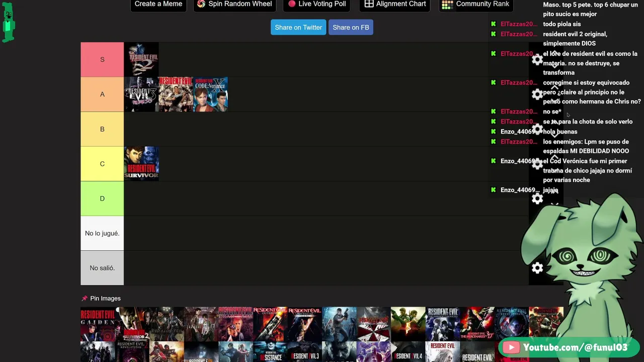This screenshot has height=362, width=644.
Task: Pick the Resident Evil 3 remake thumbnail in the pool
Action: pyautogui.click(x=305, y=352)
